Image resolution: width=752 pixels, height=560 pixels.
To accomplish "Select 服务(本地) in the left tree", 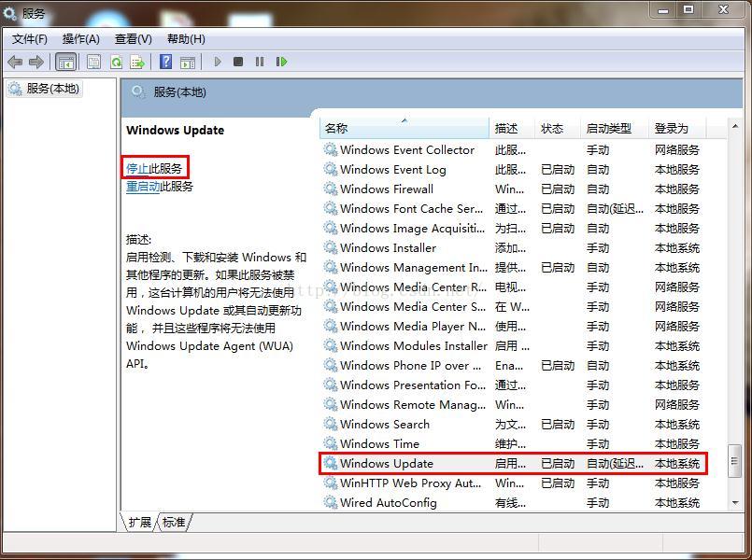I will coord(45,89).
